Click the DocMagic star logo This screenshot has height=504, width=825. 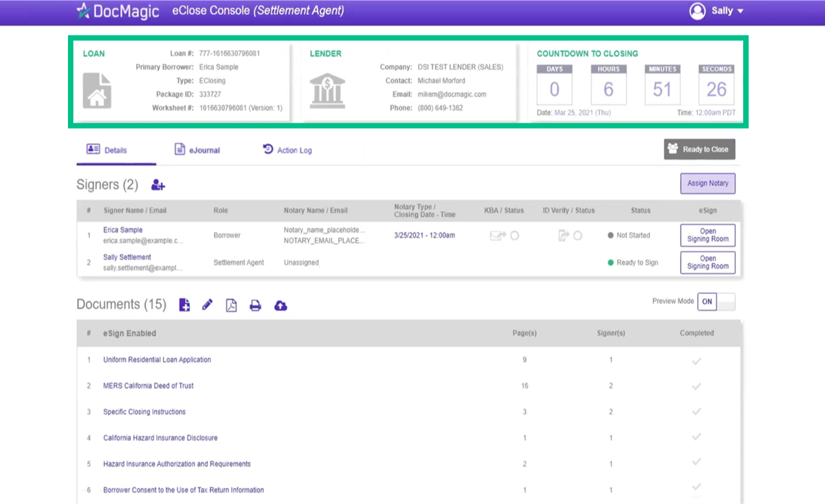click(84, 10)
